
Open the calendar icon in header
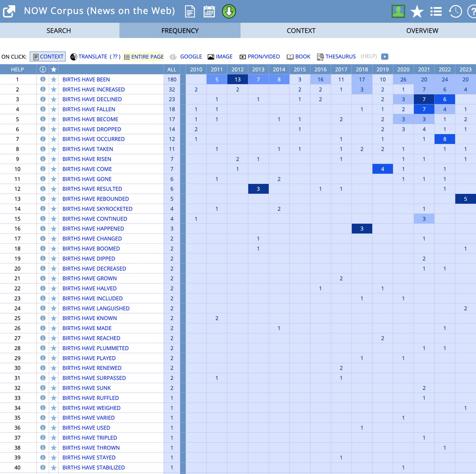[209, 11]
